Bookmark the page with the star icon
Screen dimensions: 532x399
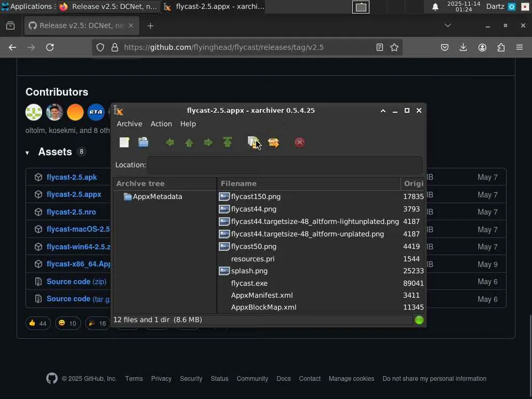[394, 47]
